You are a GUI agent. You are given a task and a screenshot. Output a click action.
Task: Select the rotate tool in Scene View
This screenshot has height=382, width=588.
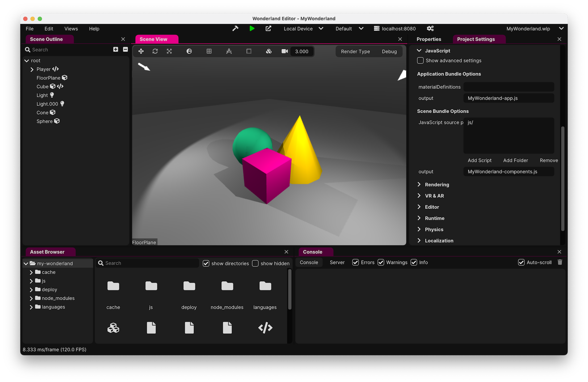tap(155, 51)
